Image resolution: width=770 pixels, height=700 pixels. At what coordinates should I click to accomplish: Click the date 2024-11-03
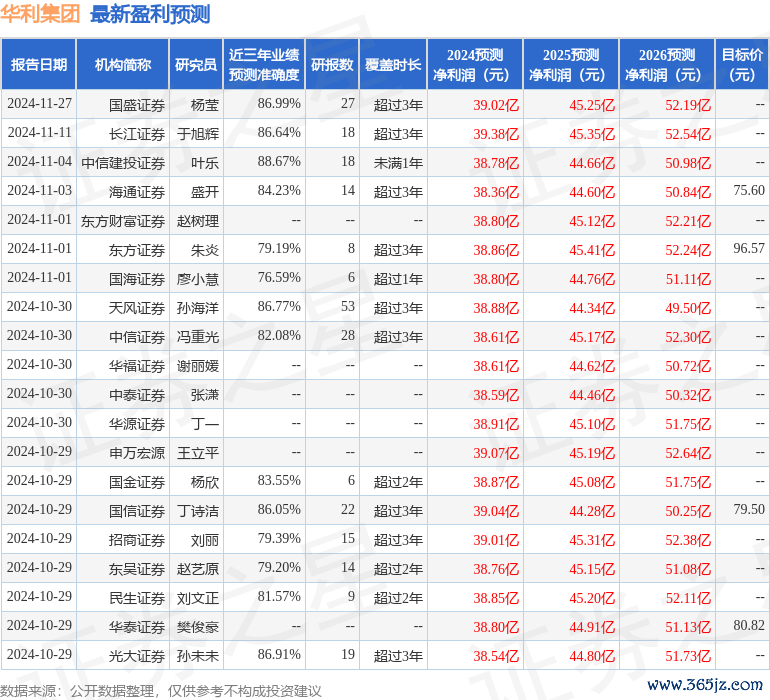(x=39, y=190)
